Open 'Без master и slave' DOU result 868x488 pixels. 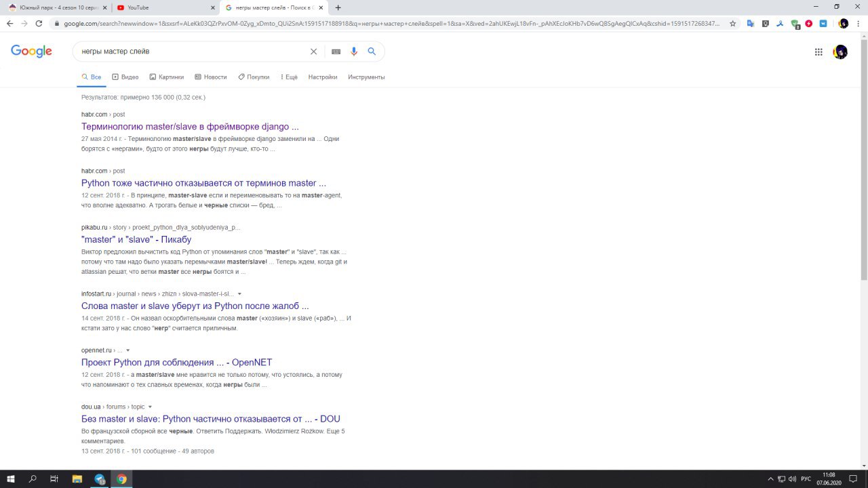(x=211, y=419)
